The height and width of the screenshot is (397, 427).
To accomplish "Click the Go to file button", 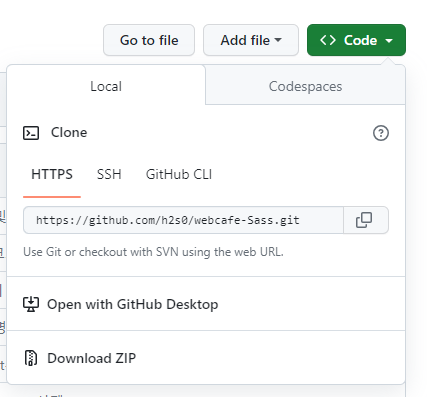I will [x=149, y=40].
